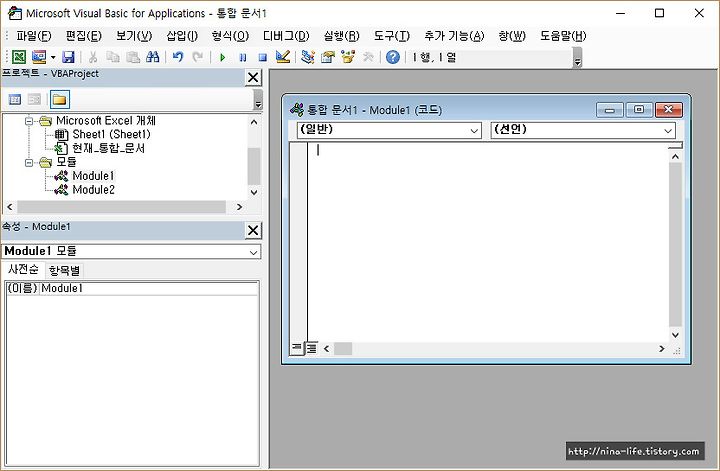Click the Redo toolbar icon
The image size is (720, 471).
[198, 57]
